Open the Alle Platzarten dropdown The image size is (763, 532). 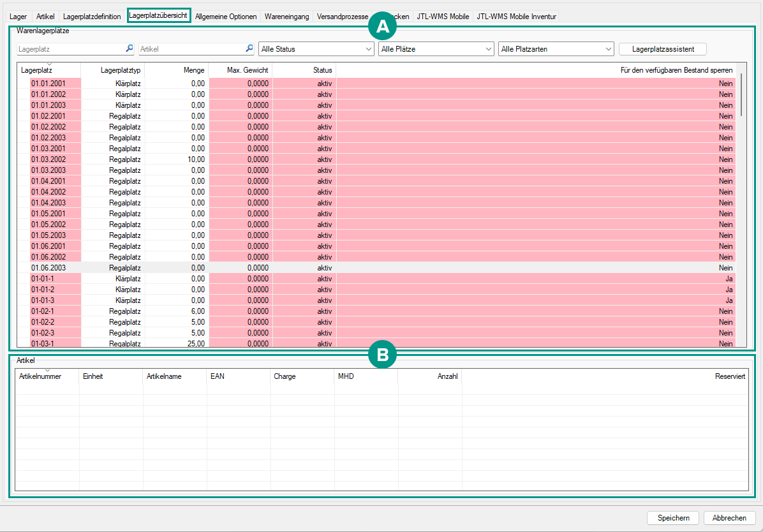pos(556,49)
